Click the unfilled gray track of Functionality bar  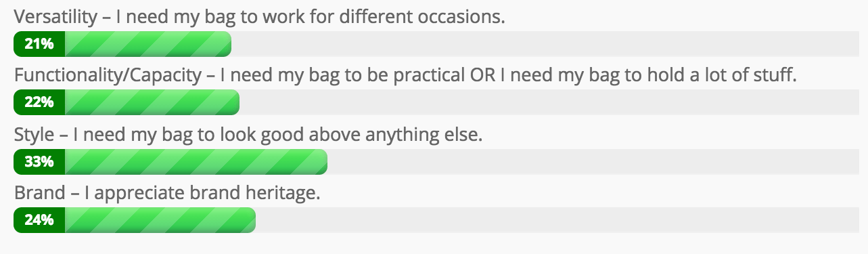[x=549, y=103]
